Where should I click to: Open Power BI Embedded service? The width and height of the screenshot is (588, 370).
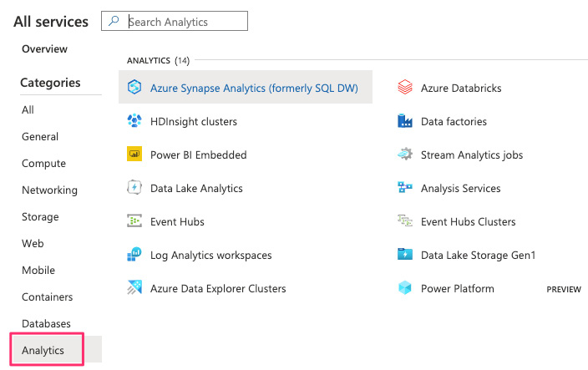pyautogui.click(x=199, y=155)
